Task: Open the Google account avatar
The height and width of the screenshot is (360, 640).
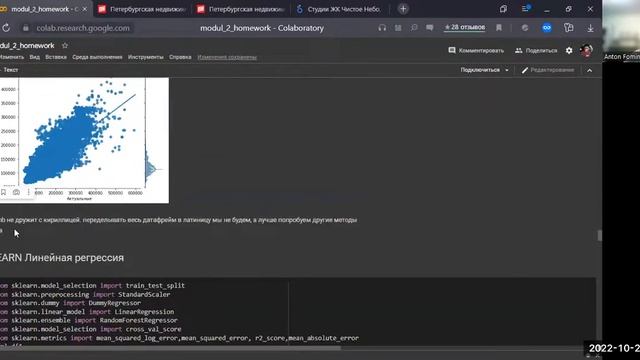Action: coord(586,51)
